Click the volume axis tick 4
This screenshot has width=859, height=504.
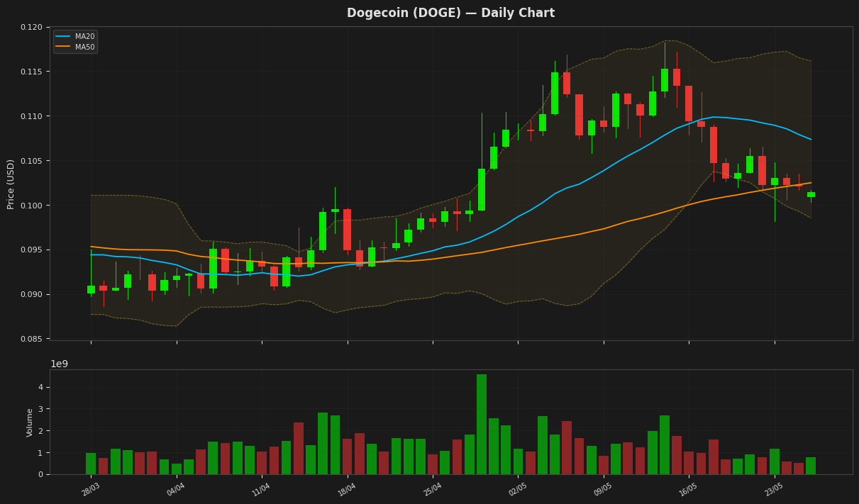(40, 387)
